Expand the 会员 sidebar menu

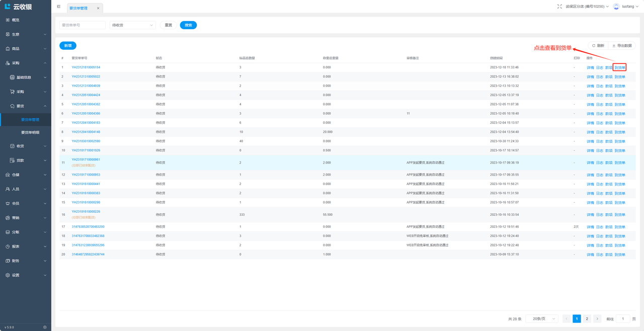click(x=25, y=204)
